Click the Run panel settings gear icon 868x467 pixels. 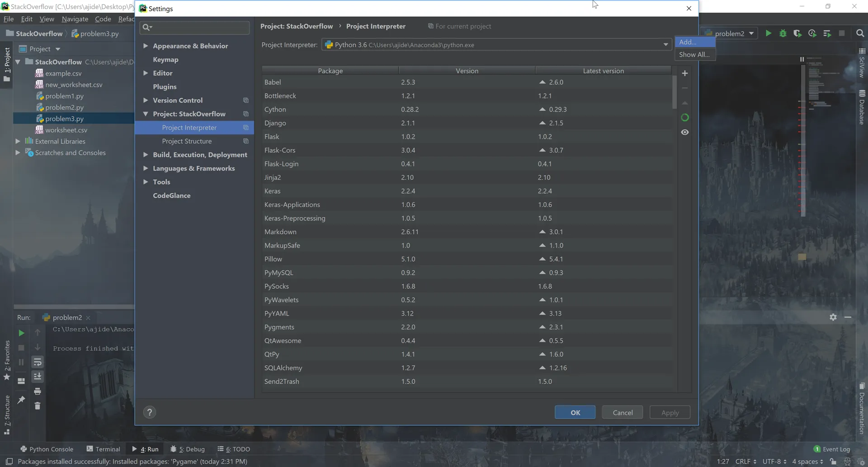[x=833, y=317]
